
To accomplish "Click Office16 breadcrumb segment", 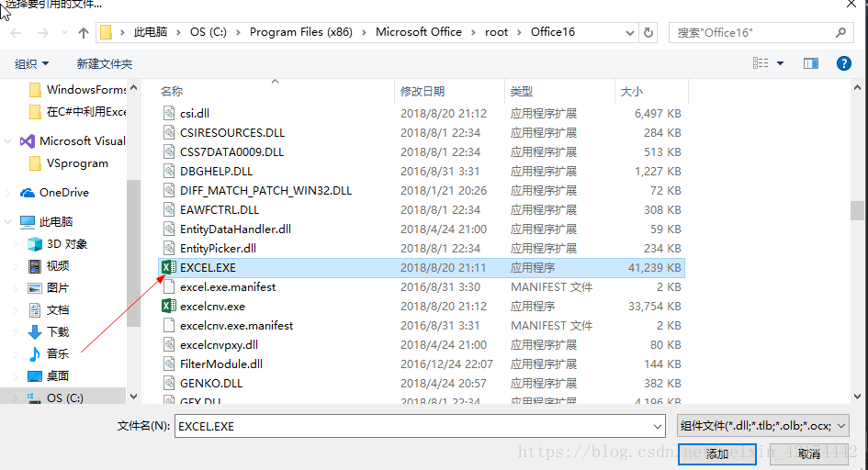I will coord(552,32).
